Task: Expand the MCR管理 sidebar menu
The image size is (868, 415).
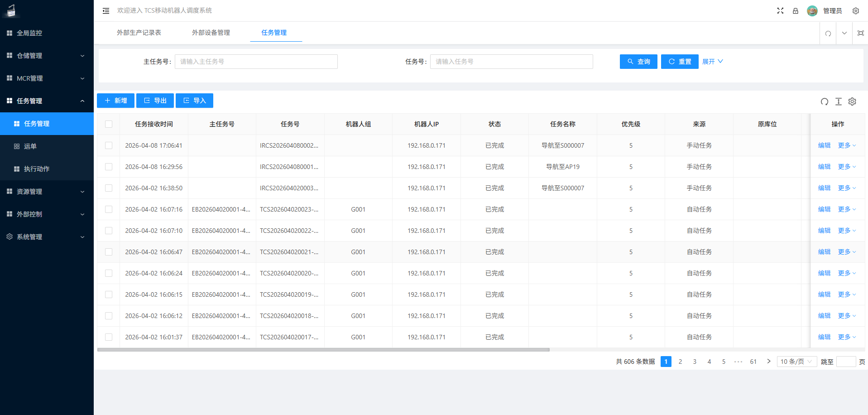Action: [47, 78]
